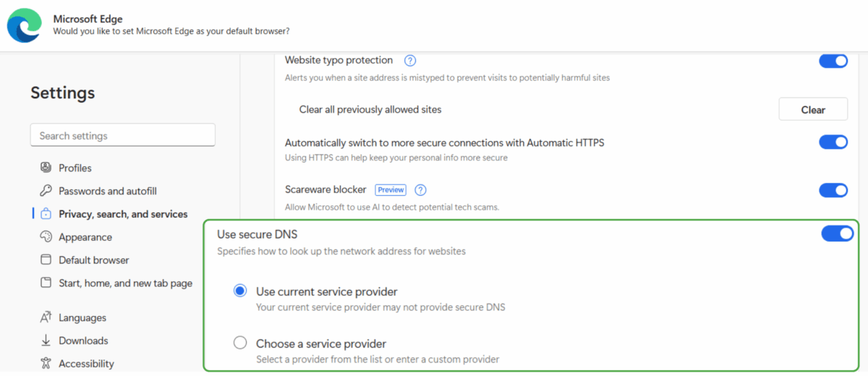Viewport: 868px width, 376px height.
Task: Click the Start, home, and new tab icon
Action: click(46, 283)
